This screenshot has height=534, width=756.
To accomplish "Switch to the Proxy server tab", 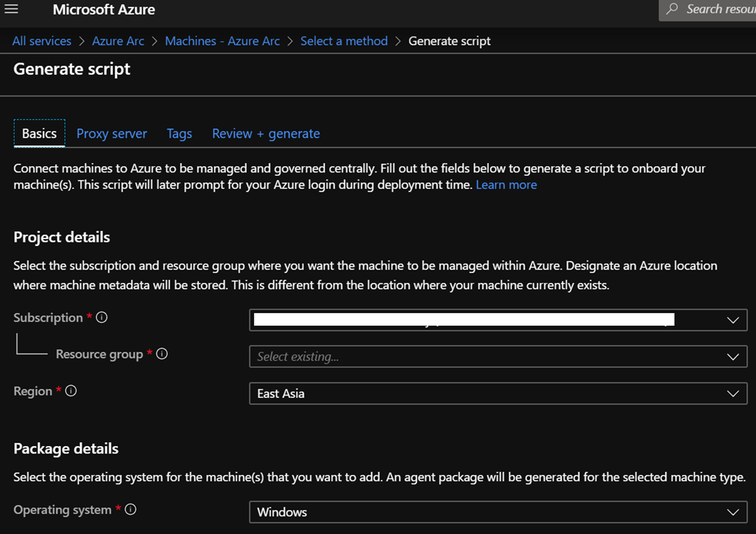I will 111,134.
